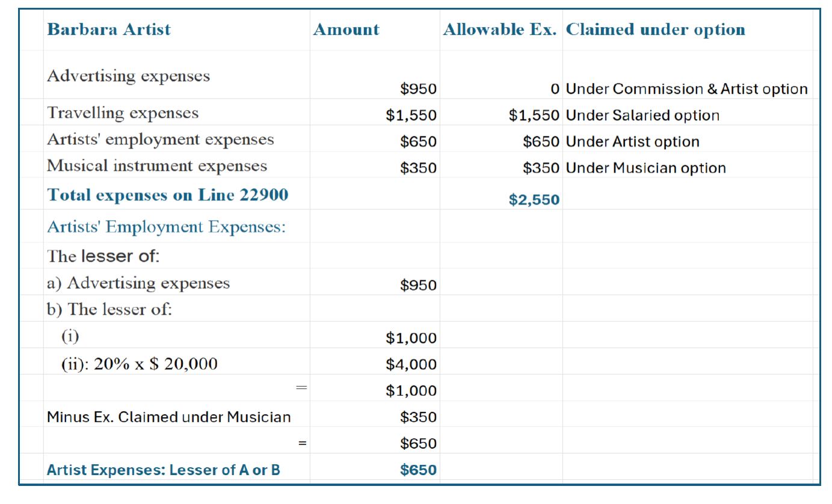Screen dimensions: 832x504
Task: Select the "Minus Ex. Claimed under Musician" cell
Action: pos(169,417)
